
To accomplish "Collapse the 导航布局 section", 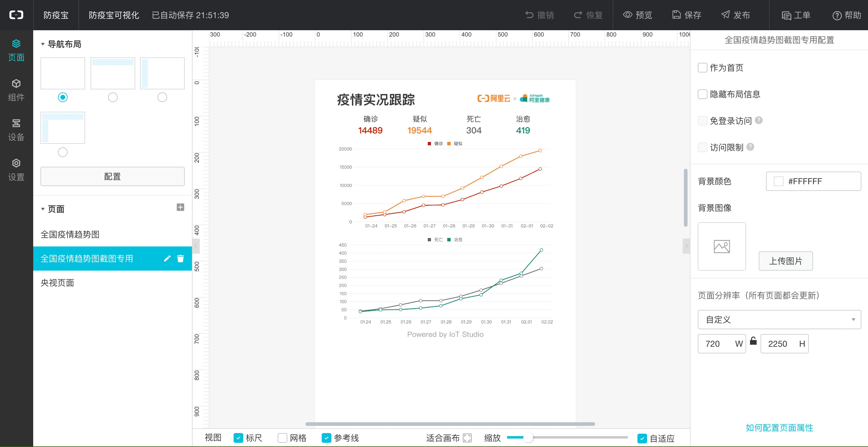I will [x=43, y=44].
